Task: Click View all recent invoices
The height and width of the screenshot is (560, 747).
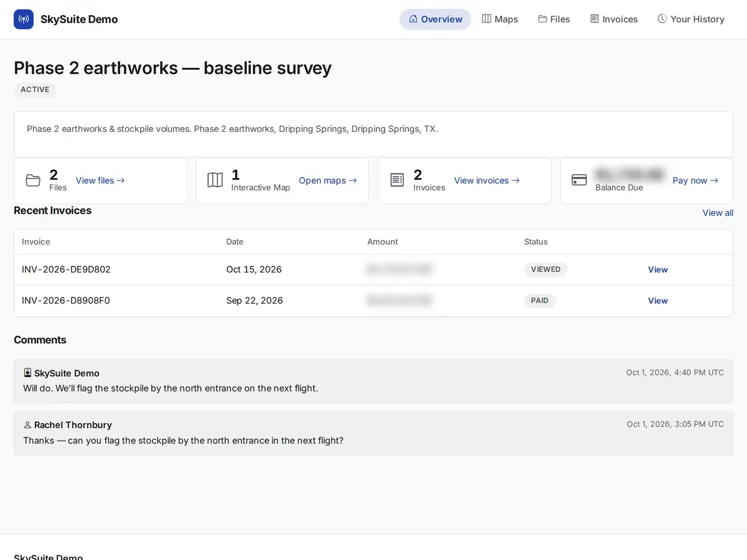Action: 718,213
